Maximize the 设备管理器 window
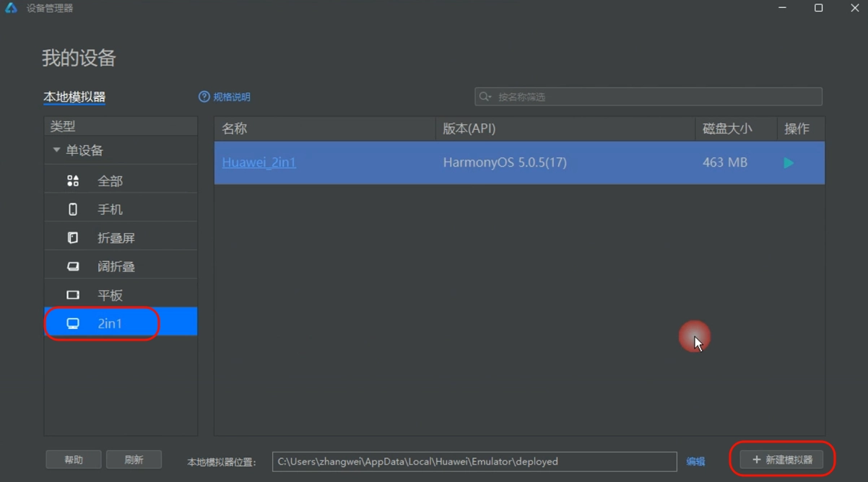The height and width of the screenshot is (482, 868). (x=818, y=8)
